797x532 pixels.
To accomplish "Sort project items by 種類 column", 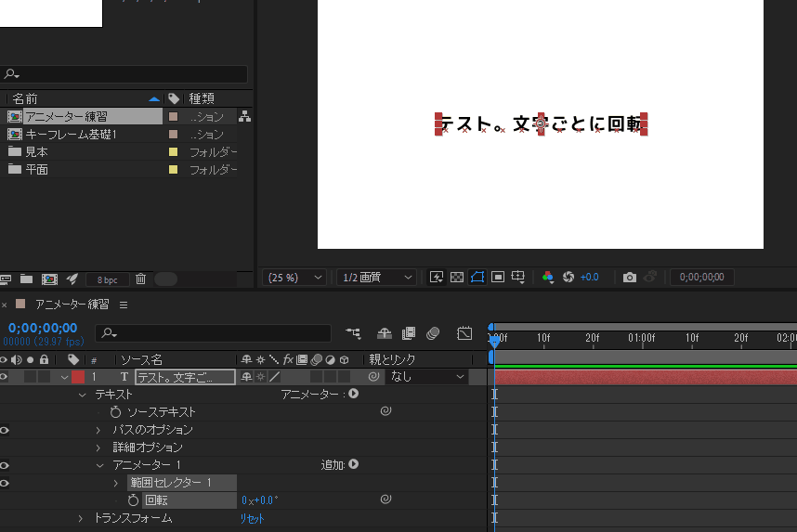I will pos(202,98).
